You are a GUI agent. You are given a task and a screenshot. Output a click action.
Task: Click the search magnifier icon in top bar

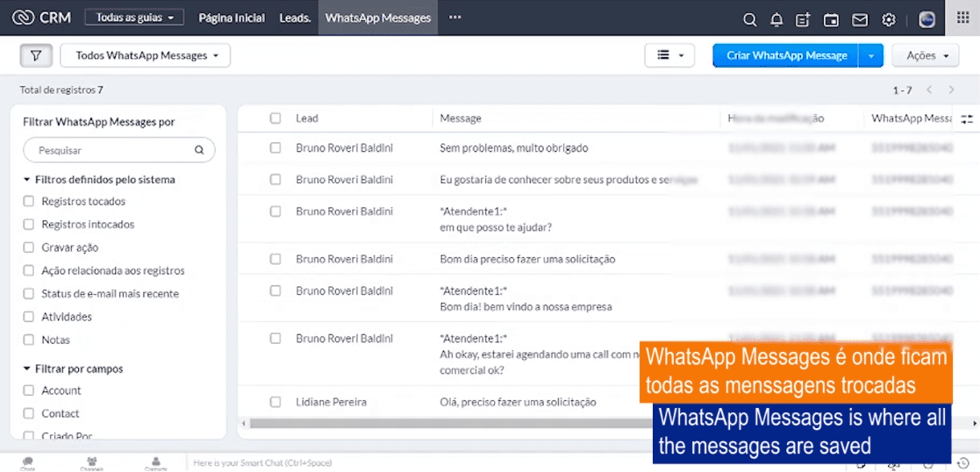pos(749,19)
